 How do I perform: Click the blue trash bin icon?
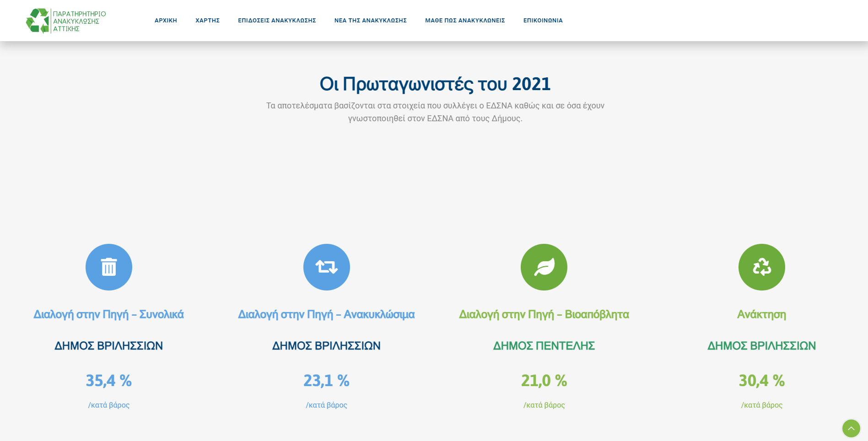(x=109, y=267)
